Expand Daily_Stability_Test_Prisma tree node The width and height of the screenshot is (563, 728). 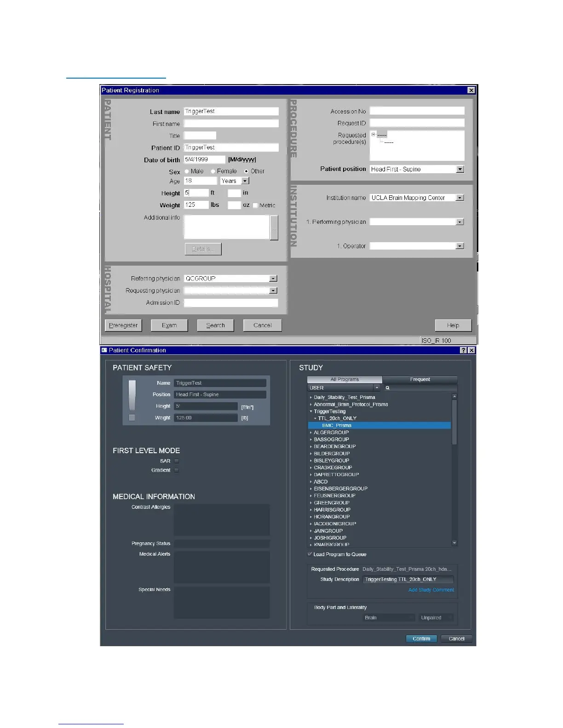click(x=311, y=398)
